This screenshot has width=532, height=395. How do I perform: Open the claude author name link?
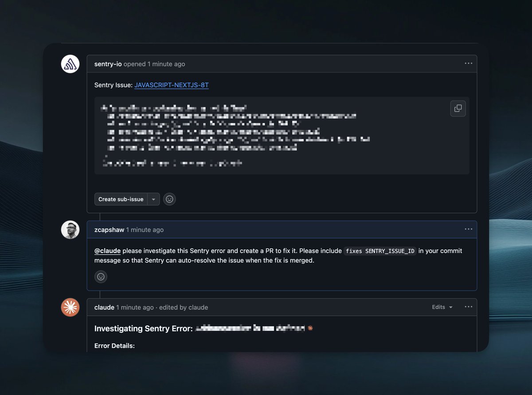pyautogui.click(x=104, y=307)
